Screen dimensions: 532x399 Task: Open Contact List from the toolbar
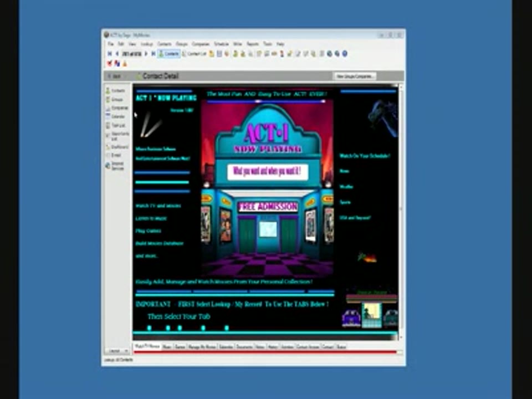click(194, 54)
